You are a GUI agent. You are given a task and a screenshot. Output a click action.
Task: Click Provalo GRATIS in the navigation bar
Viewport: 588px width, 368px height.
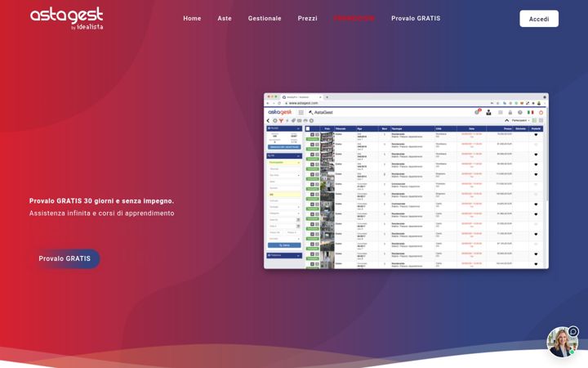(416, 18)
